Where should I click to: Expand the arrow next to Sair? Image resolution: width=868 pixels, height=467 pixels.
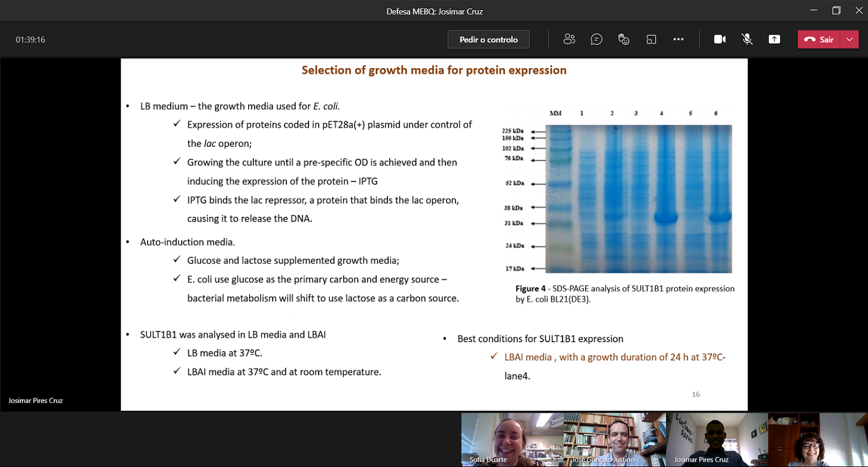pos(849,39)
